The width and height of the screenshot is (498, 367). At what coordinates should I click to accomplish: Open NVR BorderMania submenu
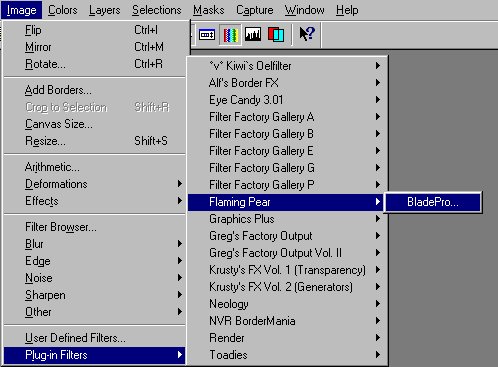coord(287,321)
